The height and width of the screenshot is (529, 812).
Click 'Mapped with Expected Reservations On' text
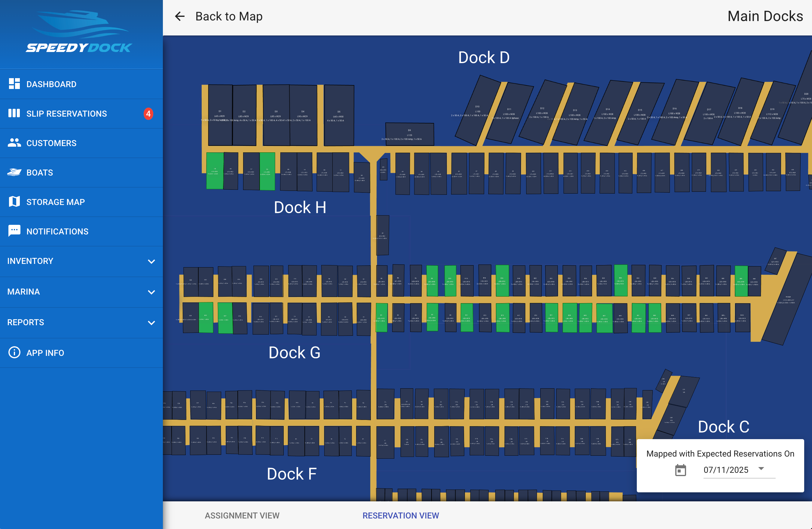click(720, 454)
